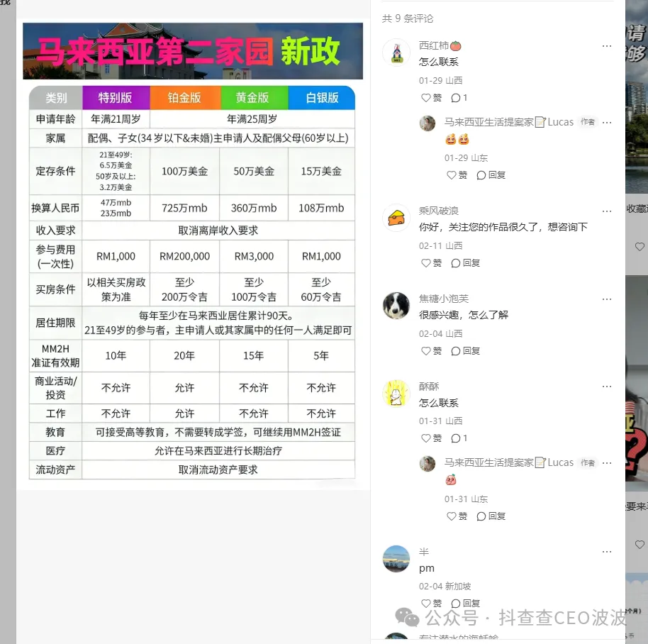Open the more options menu on 西红柿's comment

(x=607, y=45)
